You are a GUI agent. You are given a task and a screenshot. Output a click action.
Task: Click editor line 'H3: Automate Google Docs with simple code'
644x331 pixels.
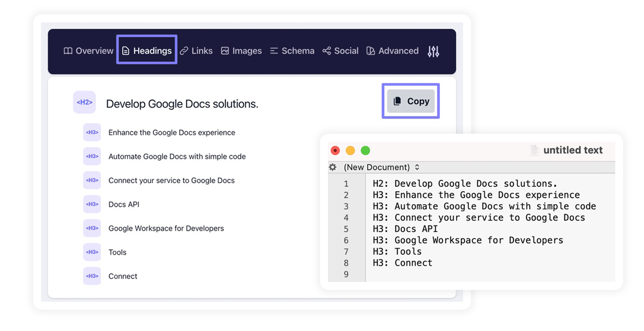pos(484,206)
